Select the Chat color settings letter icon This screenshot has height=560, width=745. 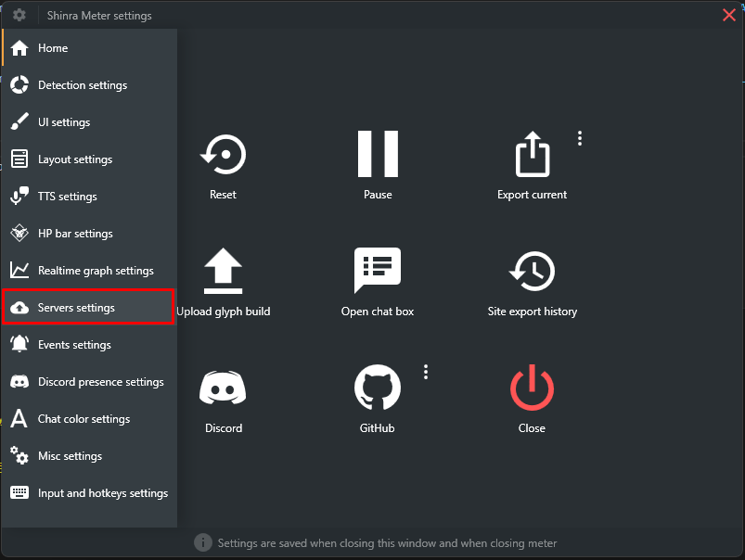point(19,418)
